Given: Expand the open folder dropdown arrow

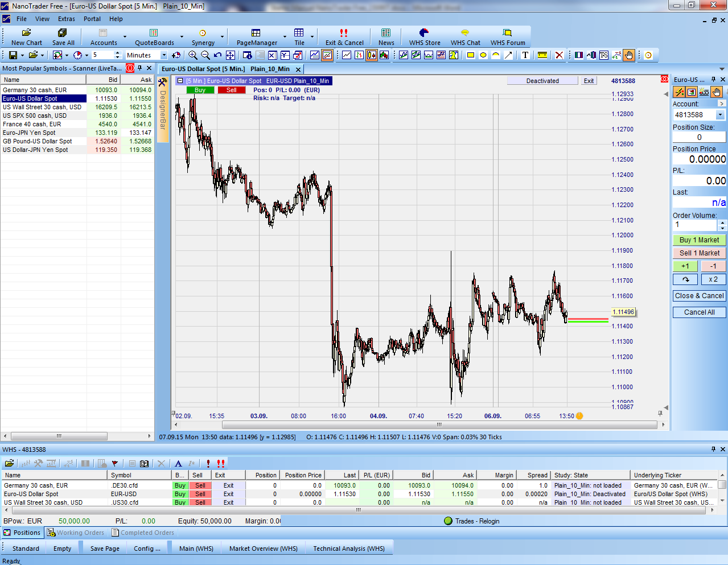Looking at the screenshot, I should click(x=42, y=55).
